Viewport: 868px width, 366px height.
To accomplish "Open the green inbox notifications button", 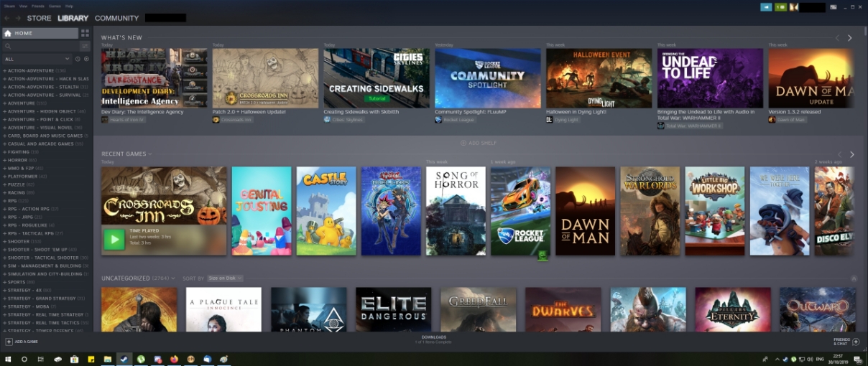I will (x=780, y=7).
